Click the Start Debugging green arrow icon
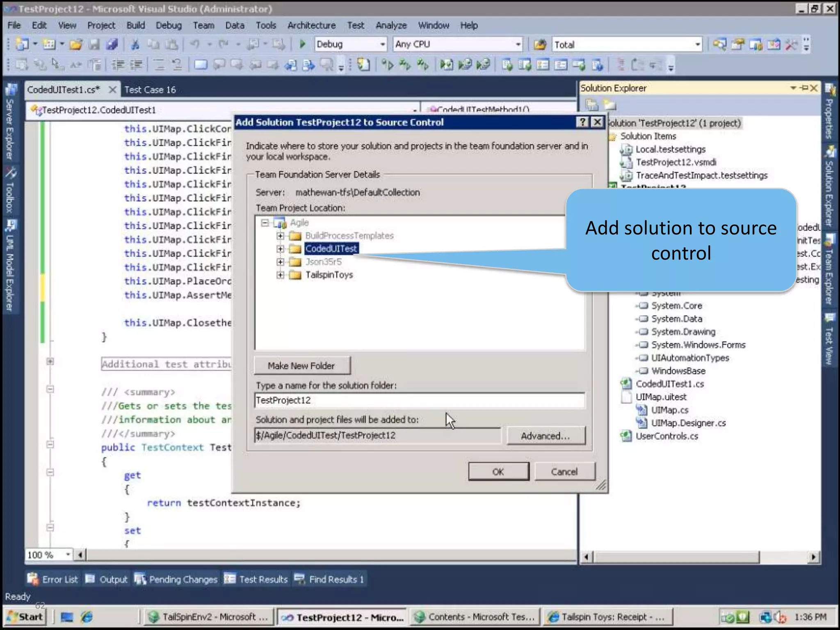This screenshot has height=630, width=840. [x=303, y=44]
